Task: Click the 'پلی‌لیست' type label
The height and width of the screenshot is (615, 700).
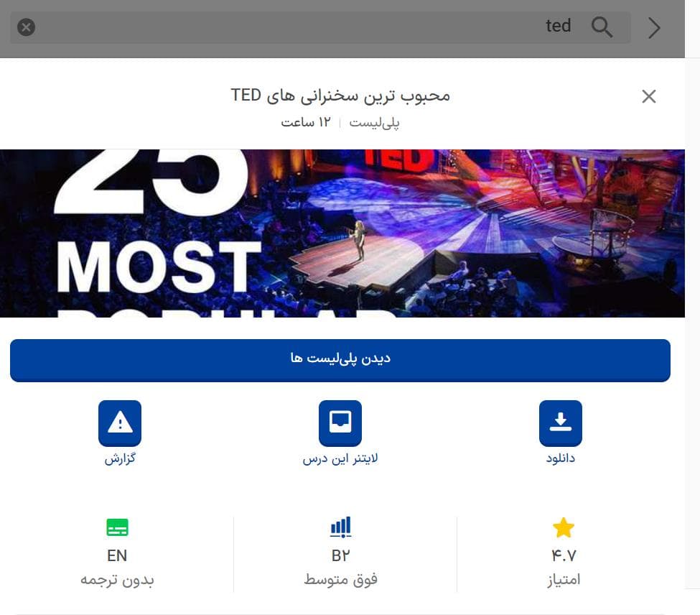Action: click(374, 122)
